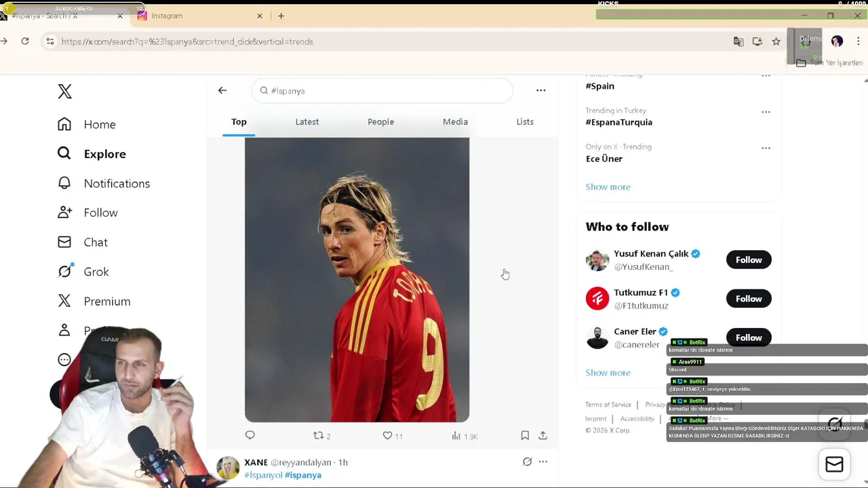This screenshot has height=488, width=868.
Task: Switch to the Media tab
Action: tap(455, 122)
